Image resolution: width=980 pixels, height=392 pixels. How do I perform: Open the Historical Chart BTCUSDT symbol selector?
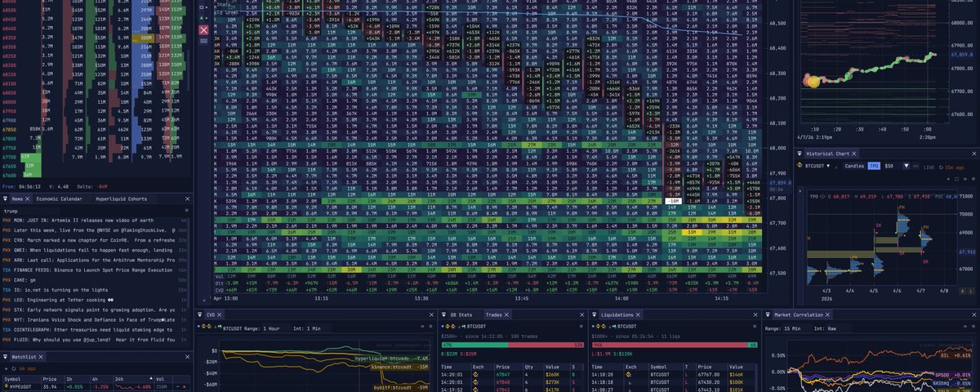[x=817, y=166]
